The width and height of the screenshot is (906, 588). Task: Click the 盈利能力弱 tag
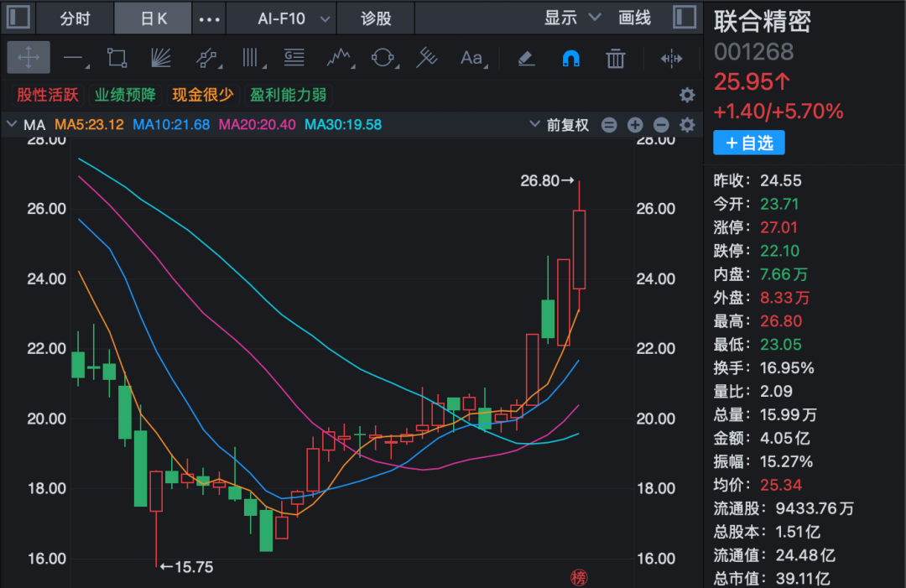tap(288, 95)
